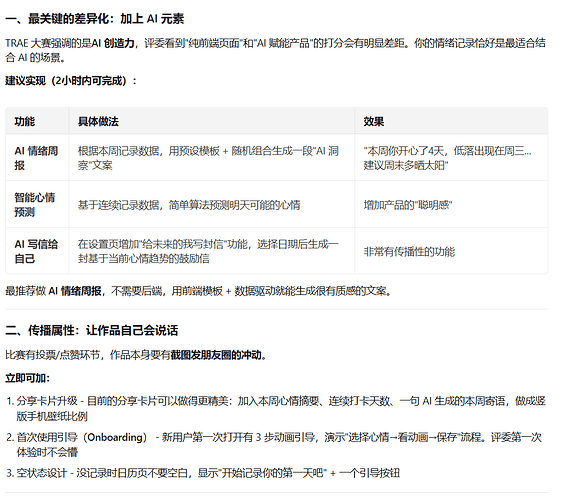Click list item 空状态设计
This screenshot has height=499, width=561.
point(203,473)
